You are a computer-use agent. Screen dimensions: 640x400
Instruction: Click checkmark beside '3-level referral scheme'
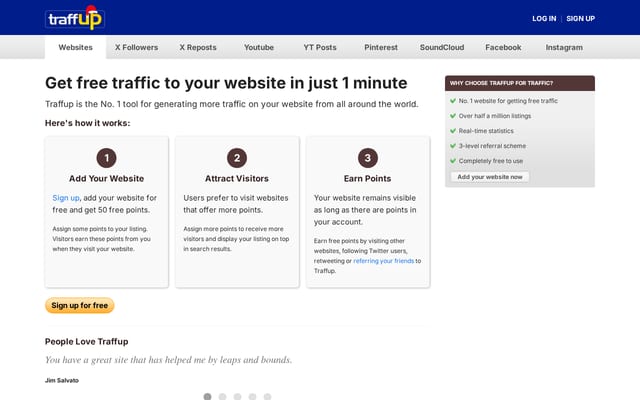pos(453,146)
